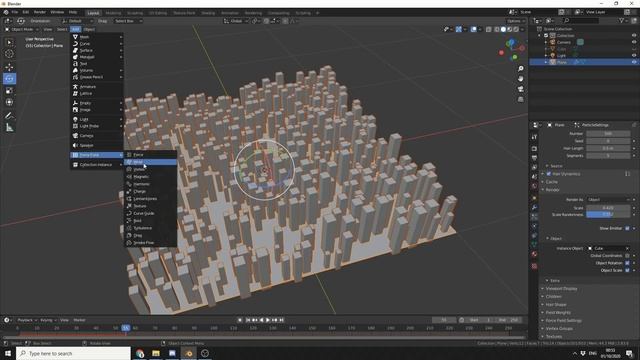Switch perspective/orthographic grid icon in viewport
Screen dimensions: 640x360
[x=520, y=99]
